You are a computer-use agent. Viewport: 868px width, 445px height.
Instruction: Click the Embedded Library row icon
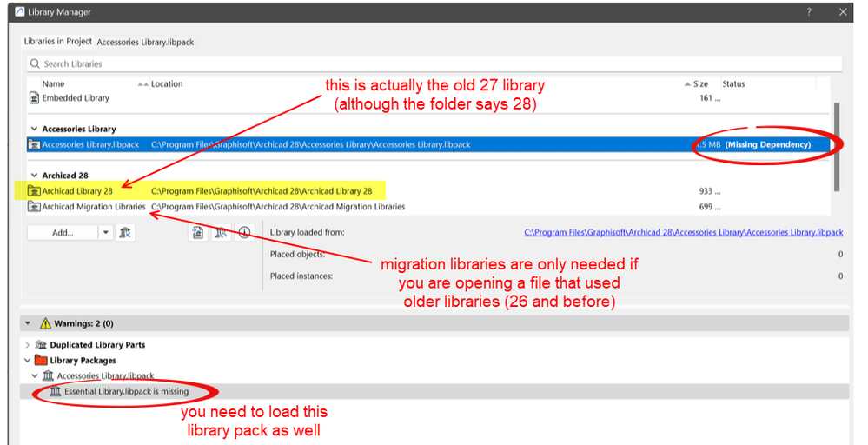click(35, 98)
